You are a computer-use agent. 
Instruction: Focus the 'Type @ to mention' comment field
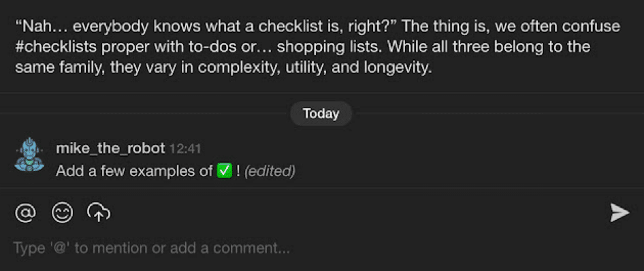[x=152, y=248]
